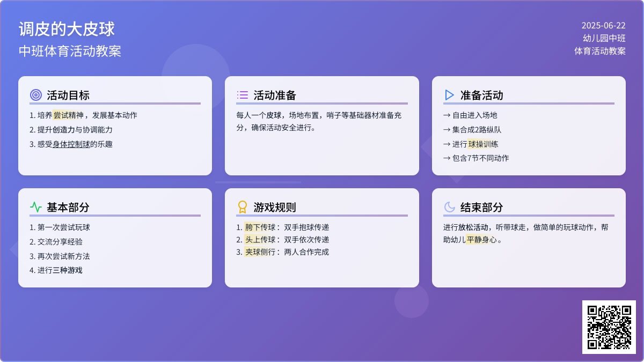Click the award ribbon icon beside 游戏规则

[243, 207]
